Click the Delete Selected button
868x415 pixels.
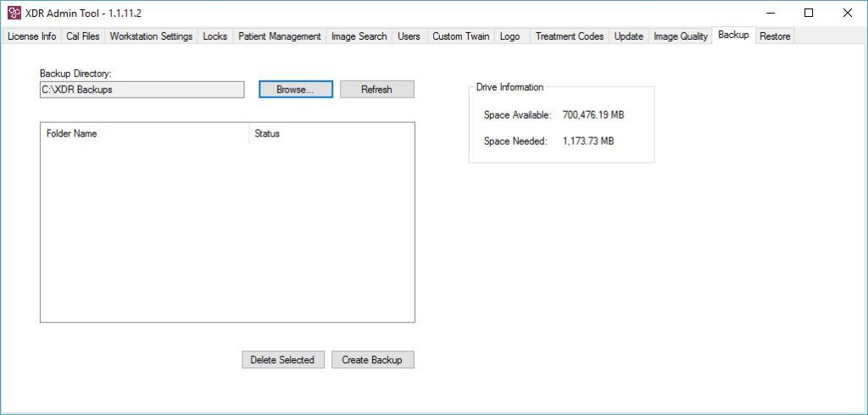coord(282,360)
